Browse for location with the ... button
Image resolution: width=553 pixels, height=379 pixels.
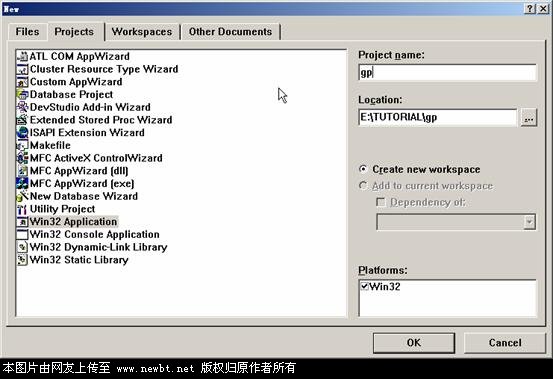click(529, 118)
